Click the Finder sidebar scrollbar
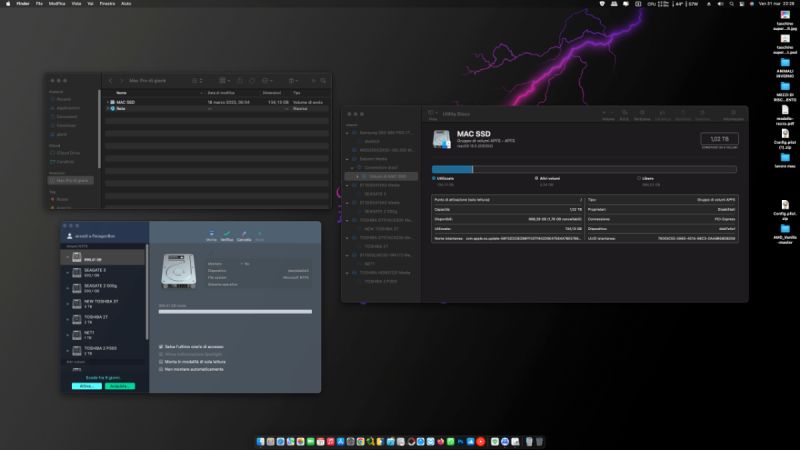Screen dimensions: 800x450 99,129
